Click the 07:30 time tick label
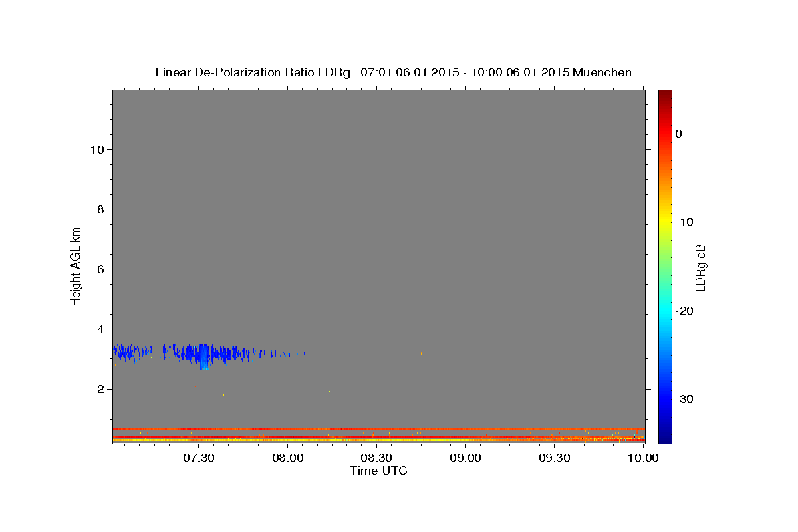Screen dimensions: 798x532 click(198, 458)
